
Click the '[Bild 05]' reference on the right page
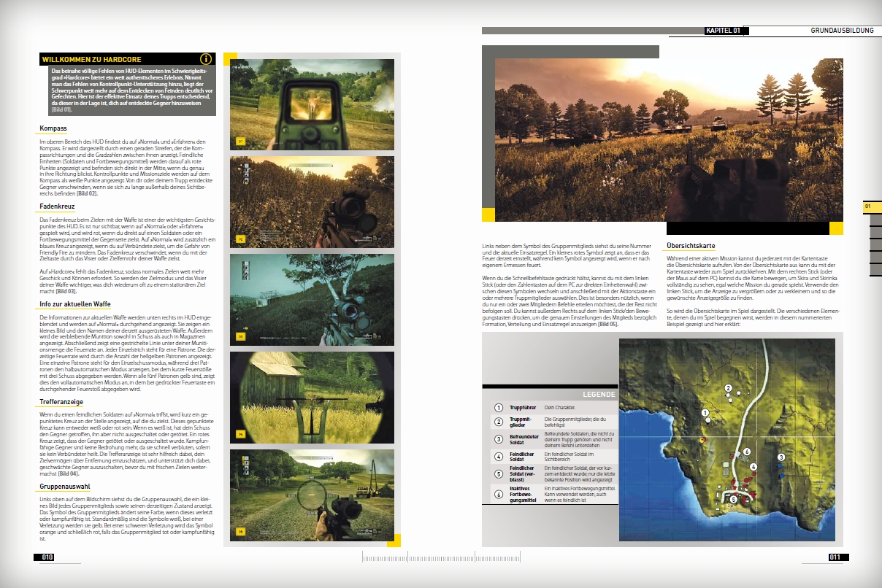[x=608, y=322]
